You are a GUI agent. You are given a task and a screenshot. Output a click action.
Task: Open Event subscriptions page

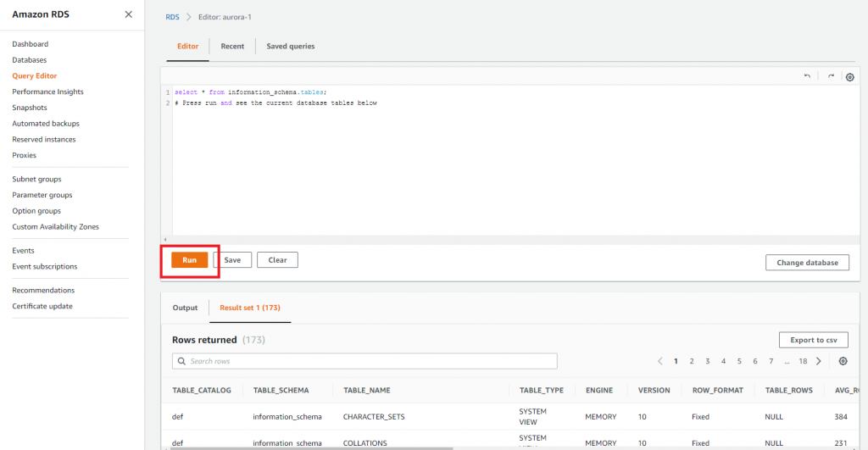(45, 266)
